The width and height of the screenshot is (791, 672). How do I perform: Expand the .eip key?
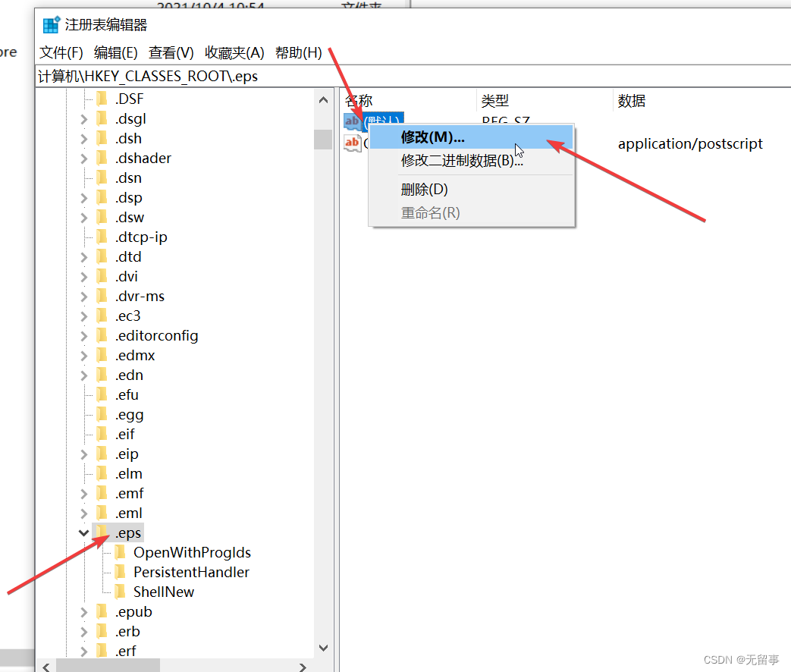coord(83,454)
